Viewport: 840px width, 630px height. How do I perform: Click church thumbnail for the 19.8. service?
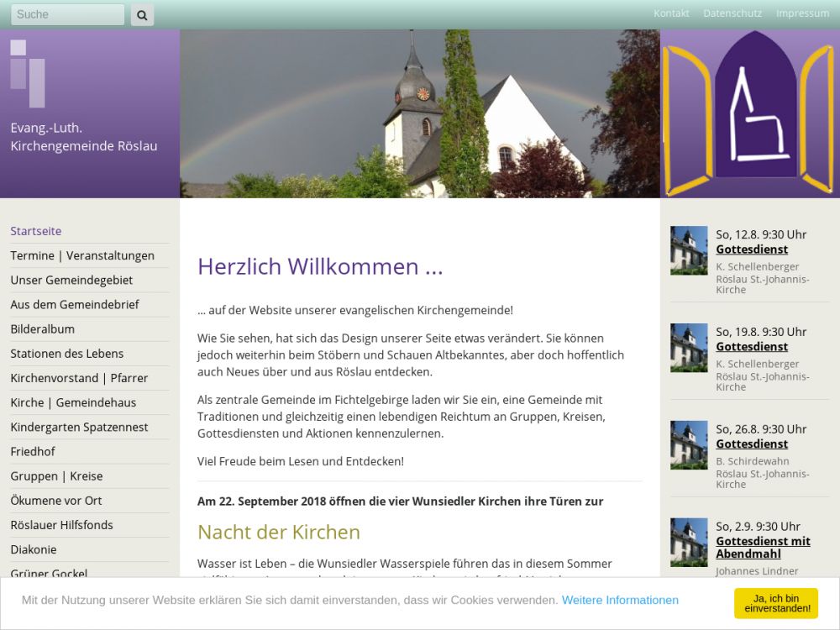(689, 348)
